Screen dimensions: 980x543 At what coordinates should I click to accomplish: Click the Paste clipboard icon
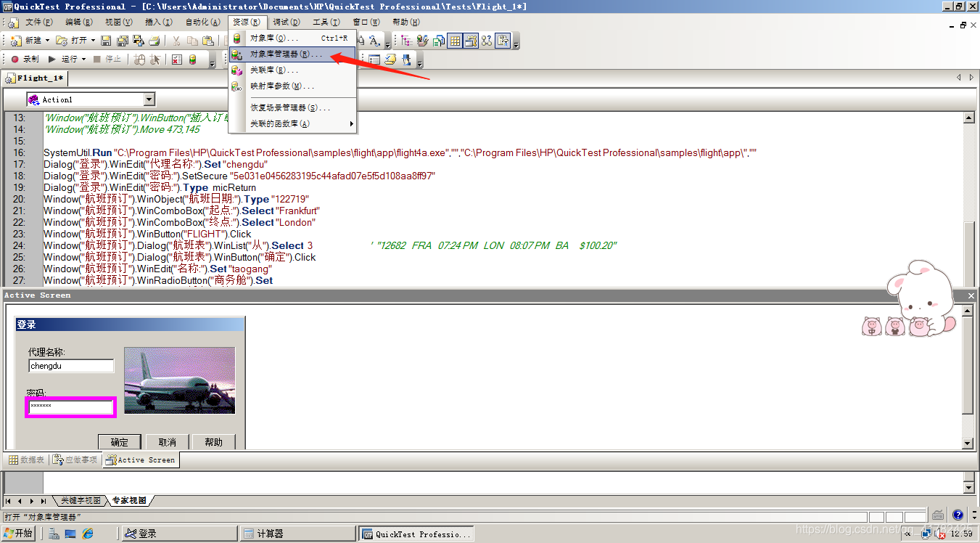pyautogui.click(x=208, y=41)
